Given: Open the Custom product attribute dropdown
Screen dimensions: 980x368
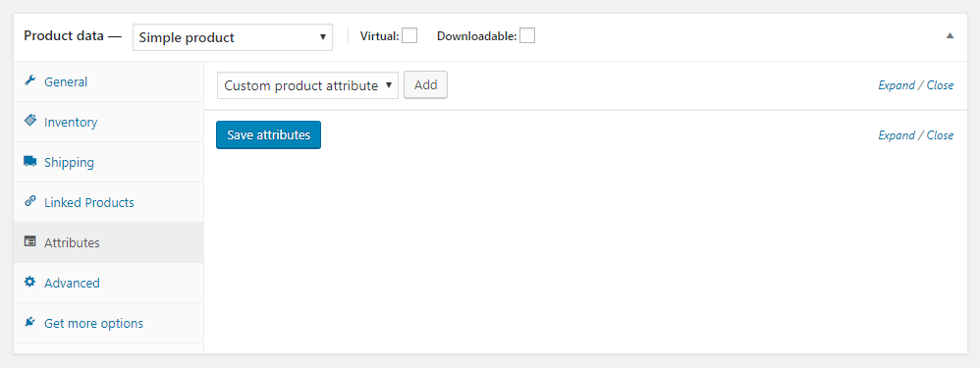Looking at the screenshot, I should [307, 85].
